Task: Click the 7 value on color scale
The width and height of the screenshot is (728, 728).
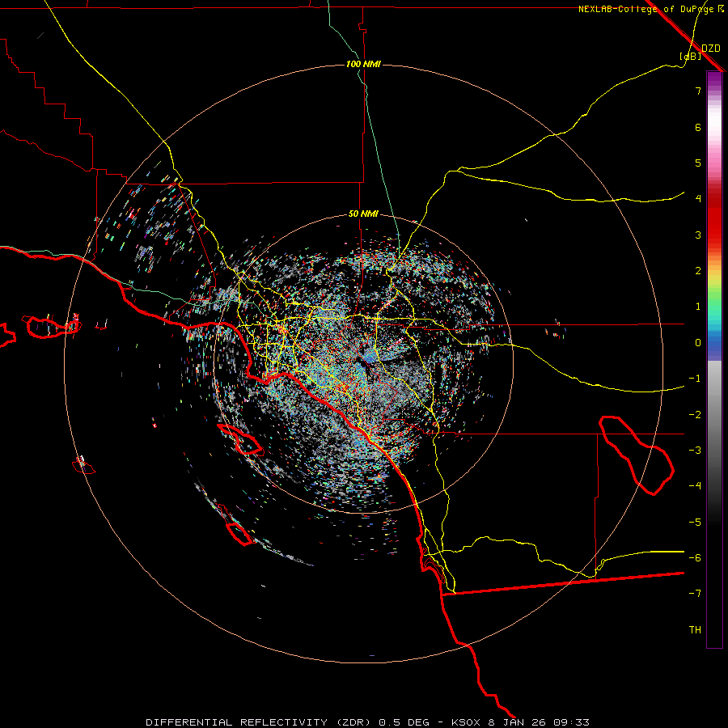Action: (698, 91)
